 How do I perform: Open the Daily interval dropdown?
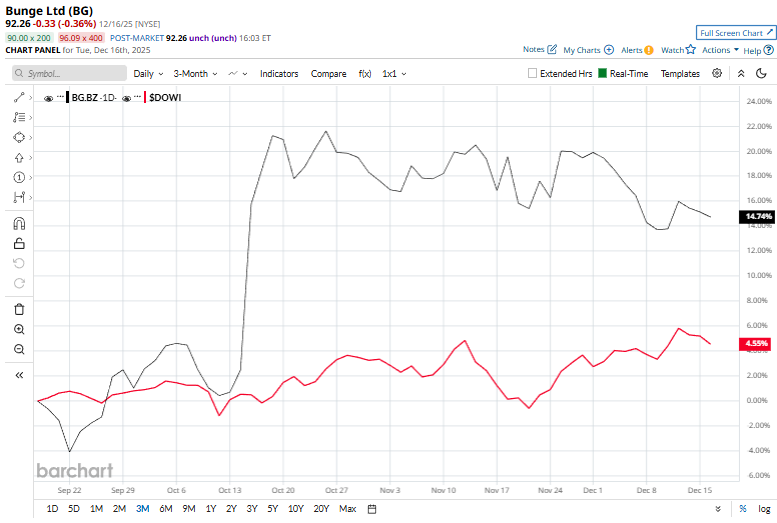148,74
